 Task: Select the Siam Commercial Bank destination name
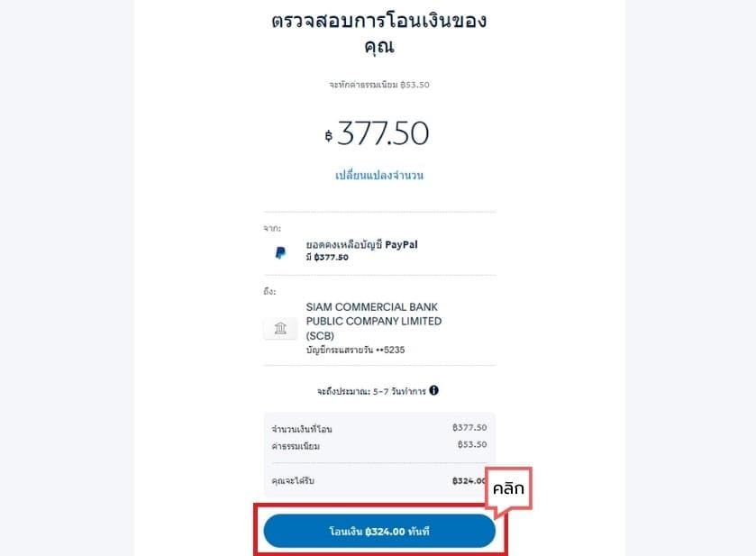click(374, 321)
